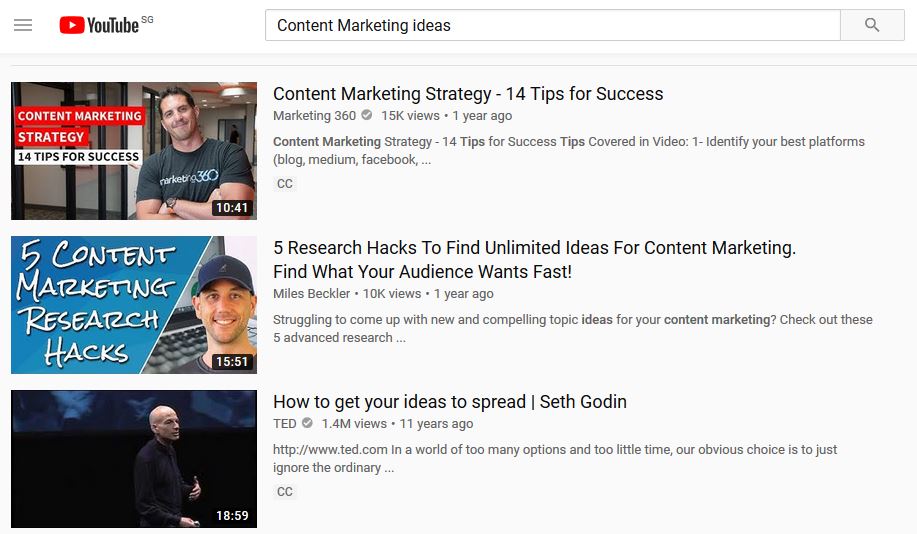Click the magnifier search button
This screenshot has height=534, width=917.
point(872,25)
